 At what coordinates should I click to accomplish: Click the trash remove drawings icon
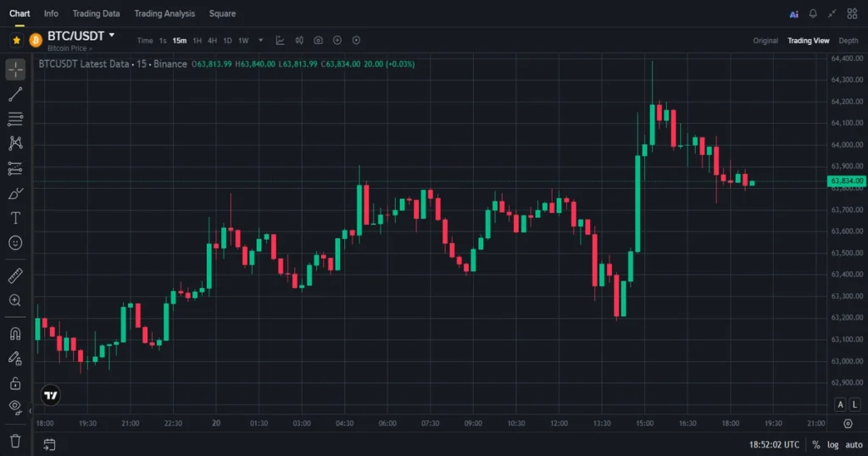15,441
